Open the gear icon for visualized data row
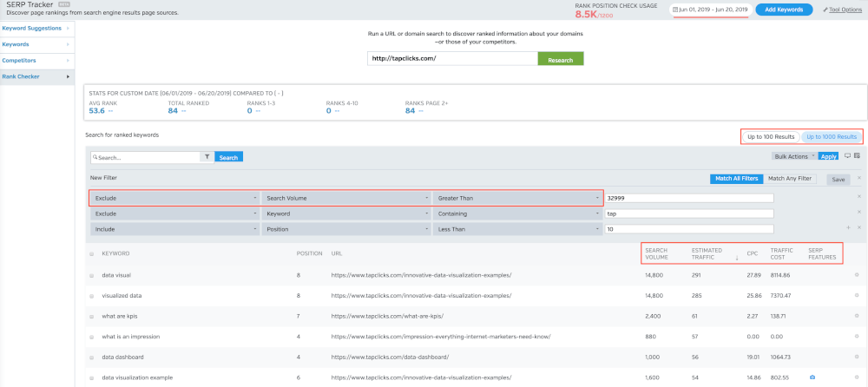 [x=857, y=295]
